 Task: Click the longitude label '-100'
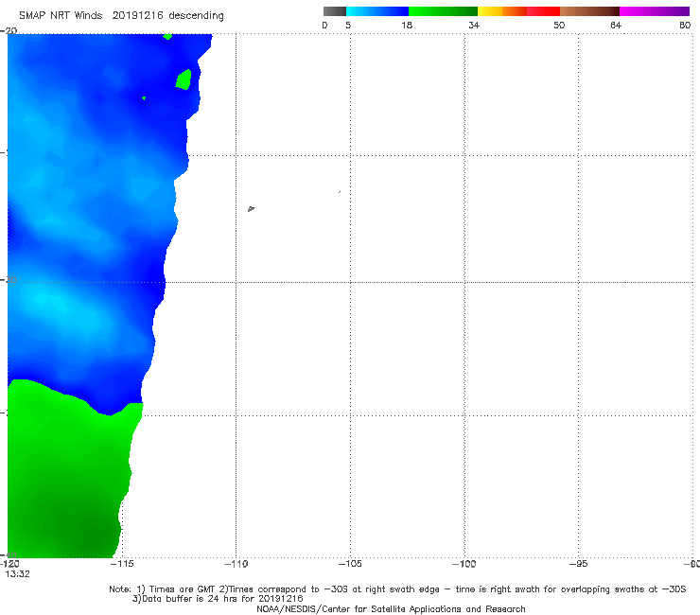(x=464, y=564)
